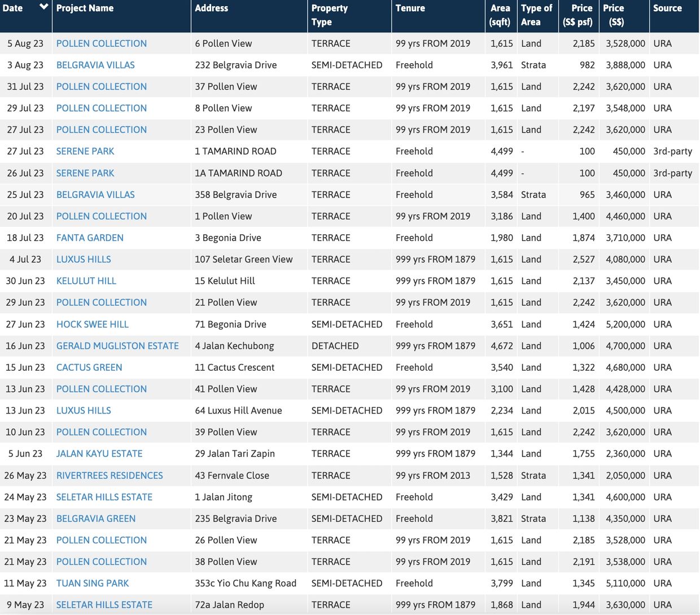Screen dimensions: 700x615
Task: Click the Date column header
Action: click(x=26, y=16)
